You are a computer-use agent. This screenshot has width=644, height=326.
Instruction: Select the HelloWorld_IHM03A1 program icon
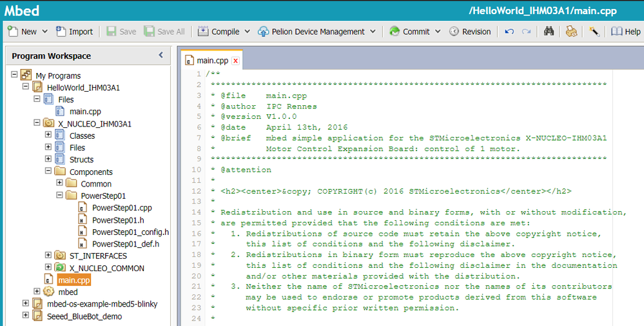tap(37, 87)
